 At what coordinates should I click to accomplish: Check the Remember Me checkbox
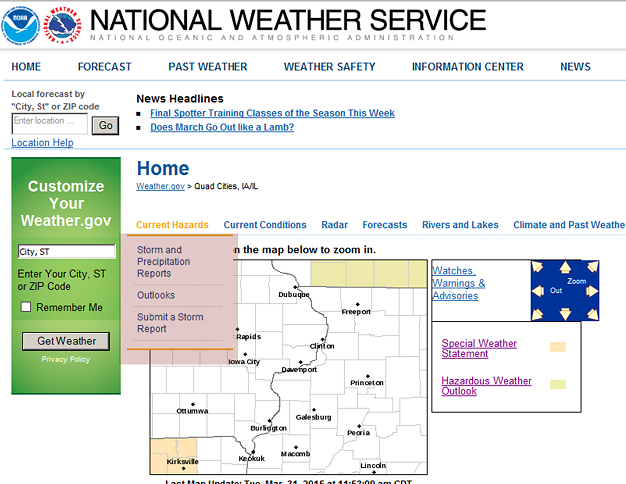tap(26, 307)
